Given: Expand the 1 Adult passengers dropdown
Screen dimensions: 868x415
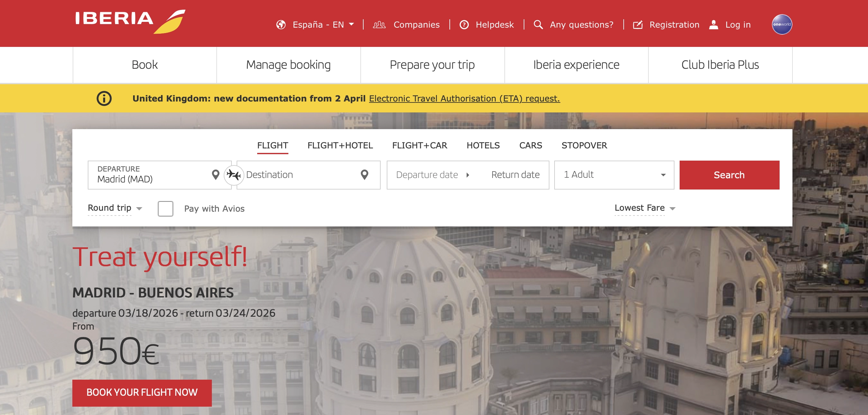Looking at the screenshot, I should 614,175.
